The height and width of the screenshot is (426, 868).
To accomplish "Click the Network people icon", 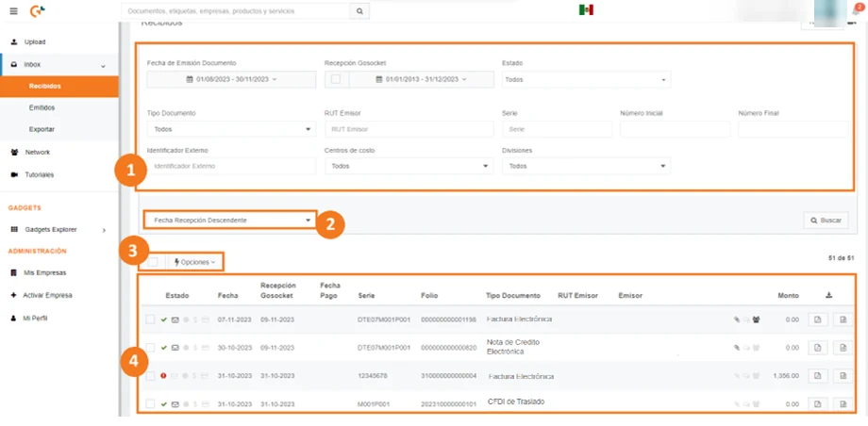I will click(x=14, y=152).
